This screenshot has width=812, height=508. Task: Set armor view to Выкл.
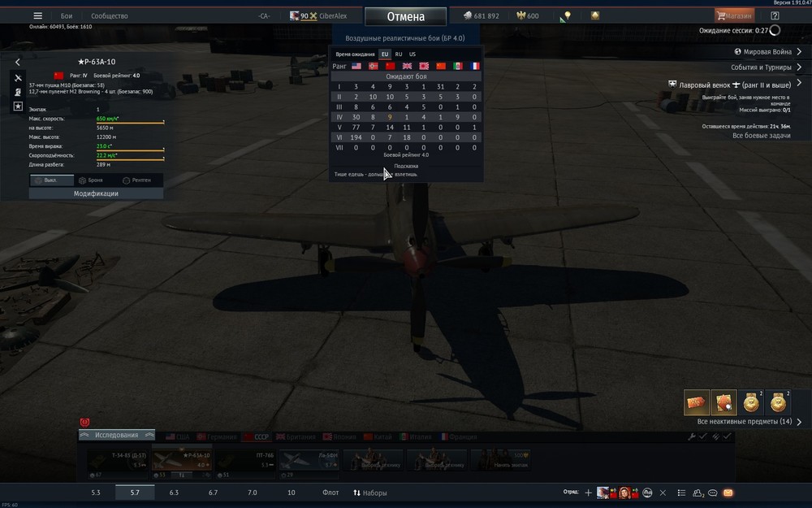click(x=52, y=180)
